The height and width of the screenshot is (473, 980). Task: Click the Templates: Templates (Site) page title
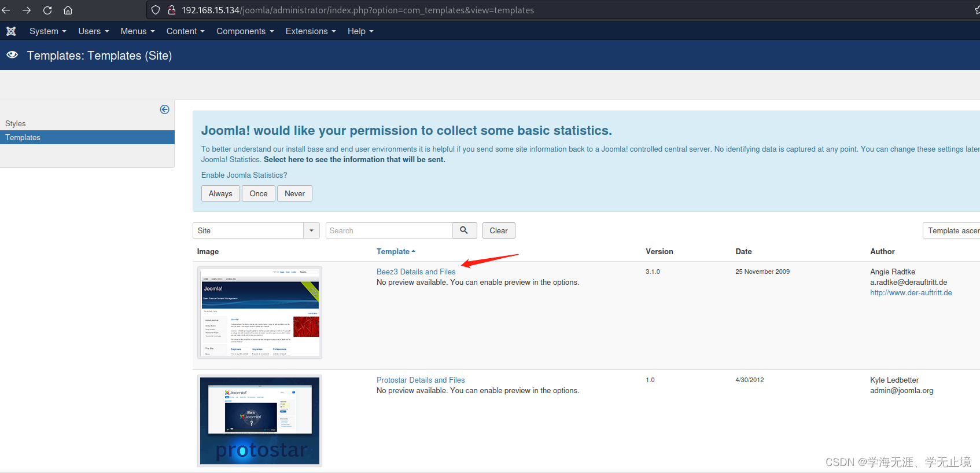[100, 56]
